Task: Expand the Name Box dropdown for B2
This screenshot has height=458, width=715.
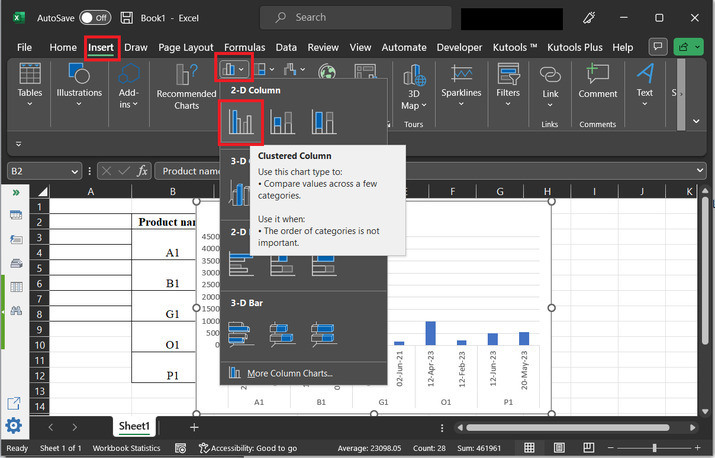Action: click(74, 171)
